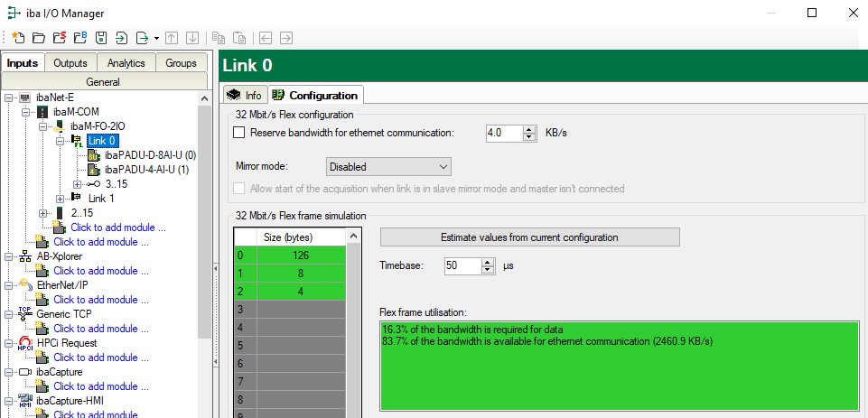Select the ibaCapture-HMI icon
The height and width of the screenshot is (418, 868).
click(x=25, y=400)
